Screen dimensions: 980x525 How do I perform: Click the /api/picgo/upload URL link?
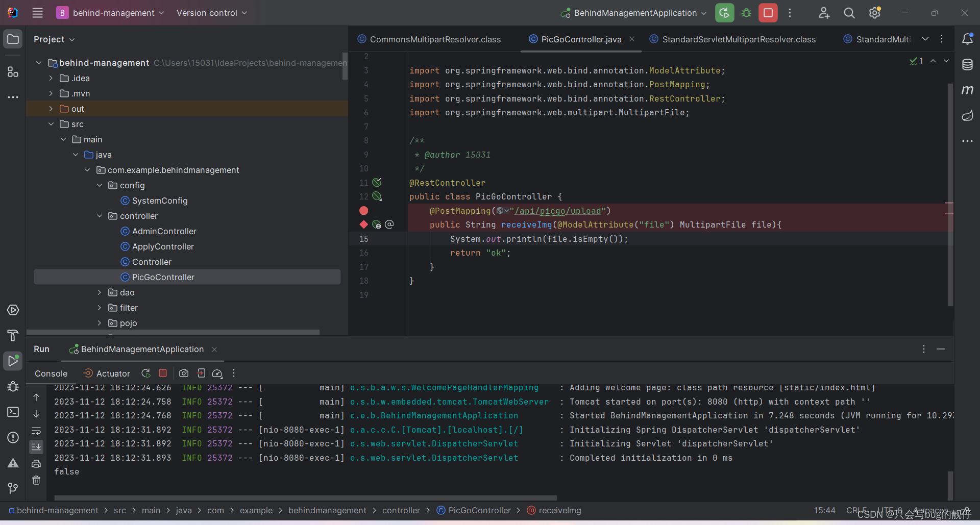pos(557,211)
